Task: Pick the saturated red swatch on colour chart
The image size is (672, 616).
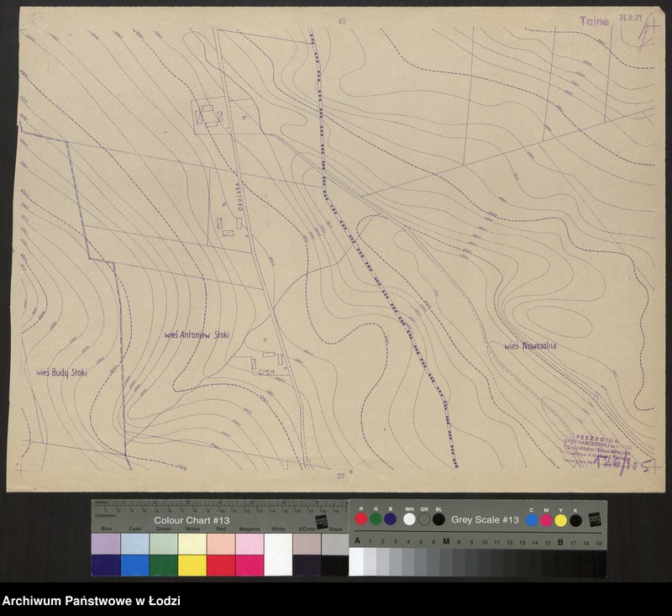Action: 221,565
